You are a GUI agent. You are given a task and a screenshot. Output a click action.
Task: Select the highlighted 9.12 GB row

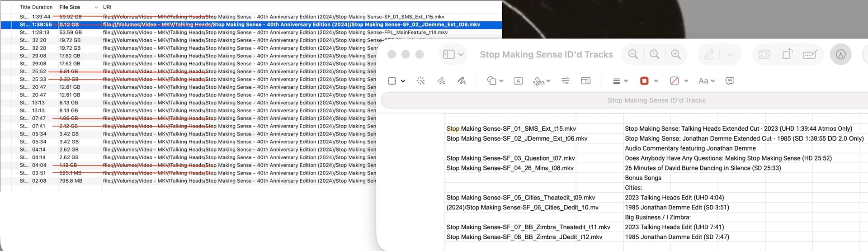pos(251,25)
